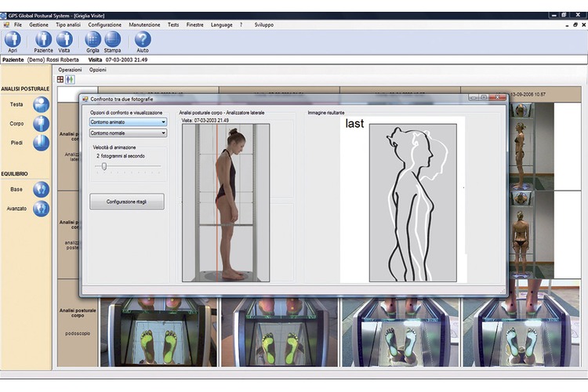Open the Manutenzione menu
The width and height of the screenshot is (588, 392).
click(x=145, y=25)
